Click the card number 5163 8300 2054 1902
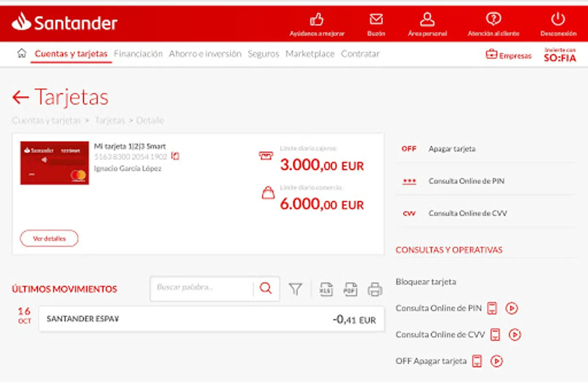 click(x=130, y=157)
